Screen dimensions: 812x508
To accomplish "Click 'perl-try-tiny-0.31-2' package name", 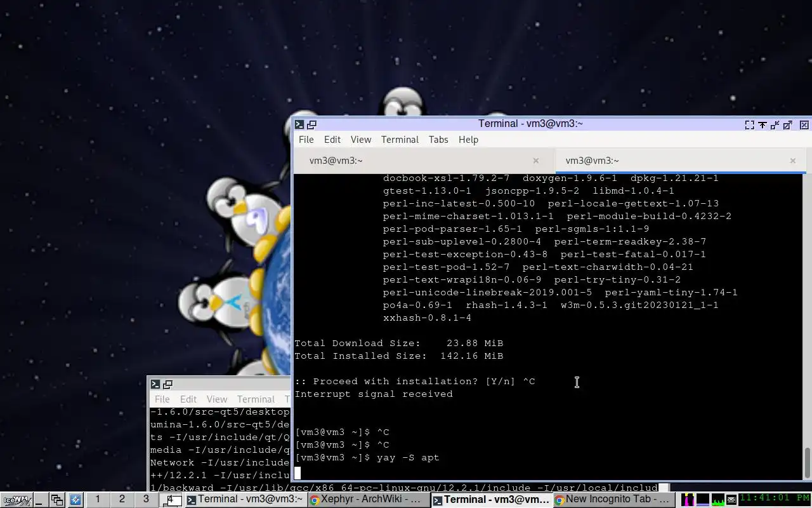I will [617, 279].
